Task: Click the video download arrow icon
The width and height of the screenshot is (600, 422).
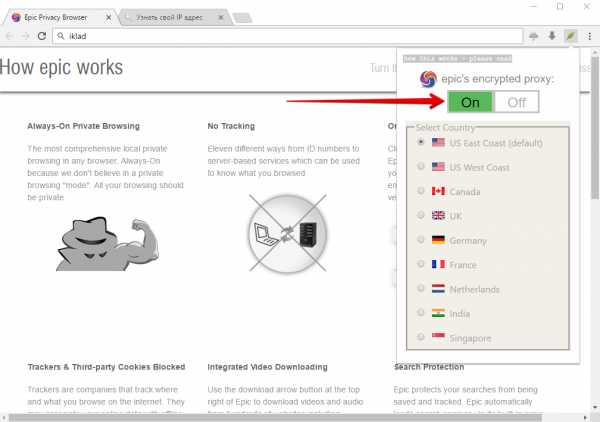Action: (552, 36)
